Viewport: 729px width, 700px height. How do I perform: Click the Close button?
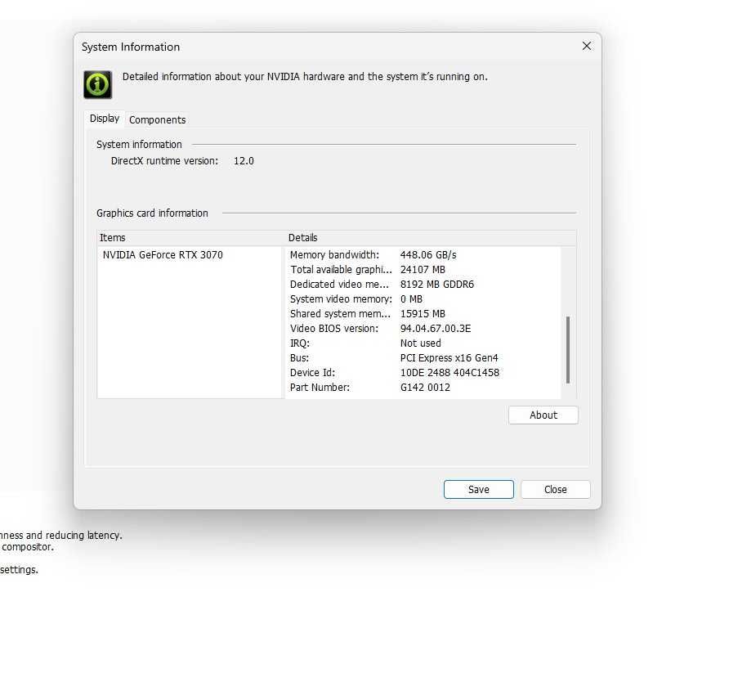click(x=556, y=490)
